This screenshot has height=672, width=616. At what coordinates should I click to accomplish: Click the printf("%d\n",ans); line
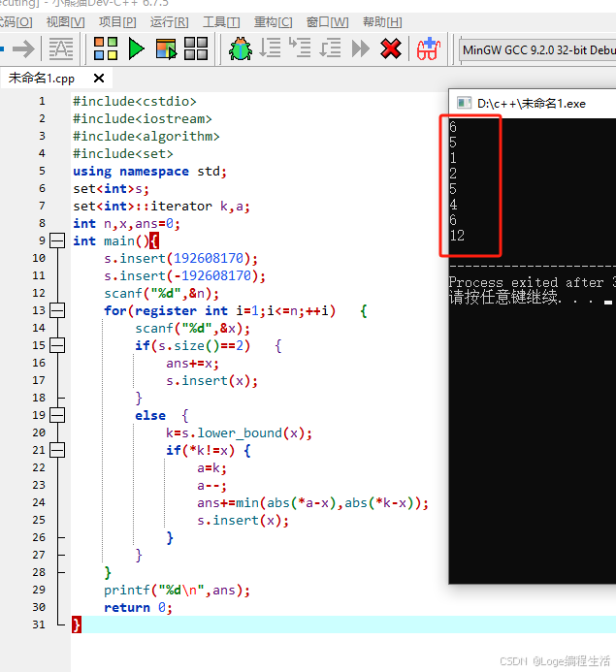click(x=177, y=591)
